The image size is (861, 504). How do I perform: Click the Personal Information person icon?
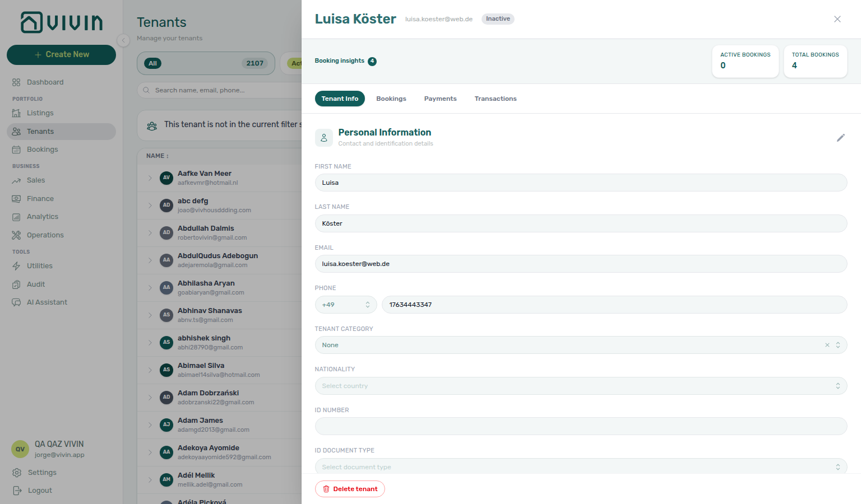[324, 138]
